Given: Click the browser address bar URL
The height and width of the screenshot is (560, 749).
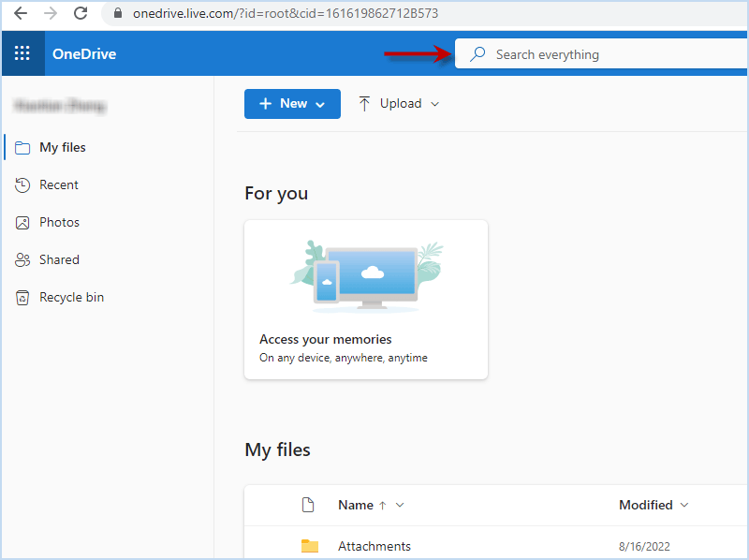Looking at the screenshot, I should tap(286, 13).
